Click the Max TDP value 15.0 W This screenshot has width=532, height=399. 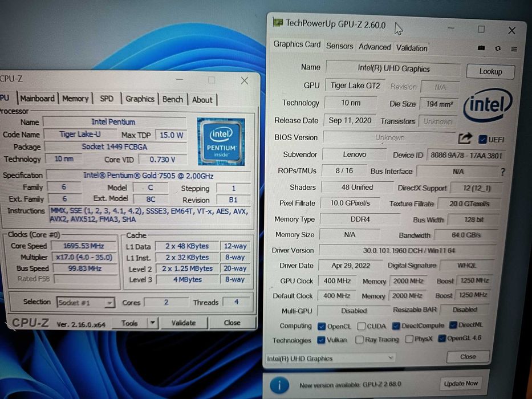171,135
